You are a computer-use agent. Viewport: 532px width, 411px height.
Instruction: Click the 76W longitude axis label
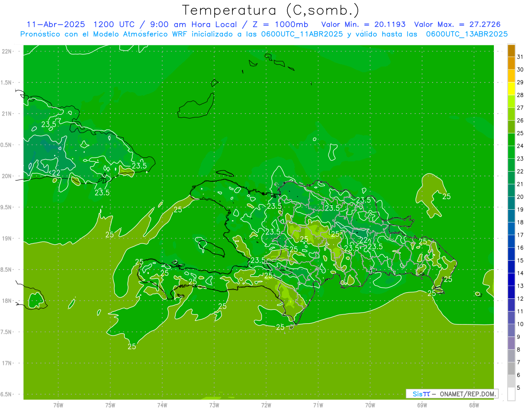click(x=58, y=405)
